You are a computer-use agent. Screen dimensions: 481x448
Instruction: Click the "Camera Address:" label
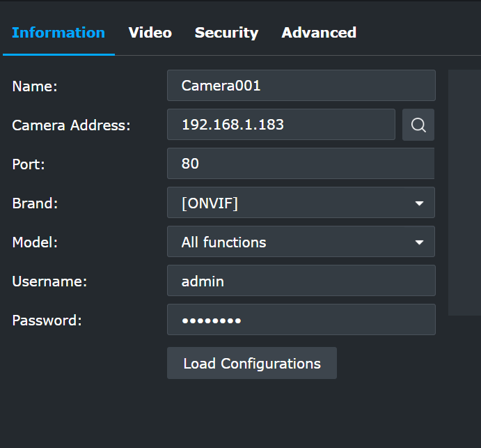71,125
